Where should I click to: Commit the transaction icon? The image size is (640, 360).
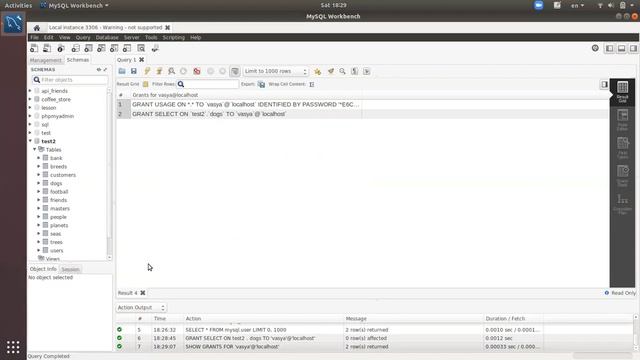click(210, 71)
